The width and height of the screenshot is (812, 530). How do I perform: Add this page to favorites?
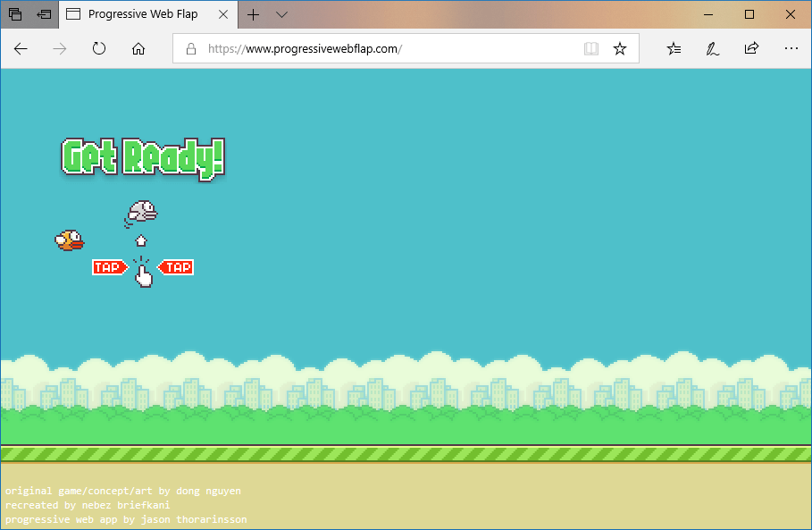tap(620, 48)
